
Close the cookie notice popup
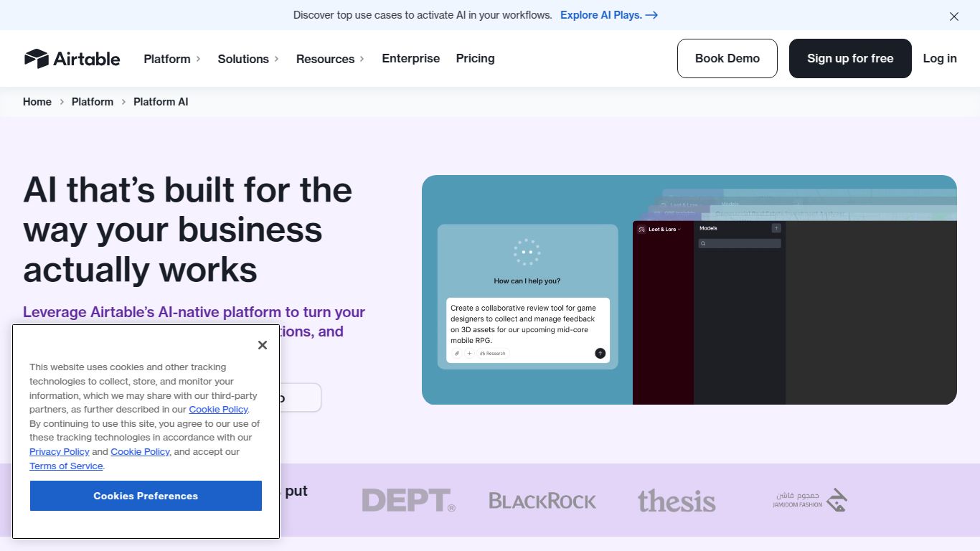[x=263, y=345]
